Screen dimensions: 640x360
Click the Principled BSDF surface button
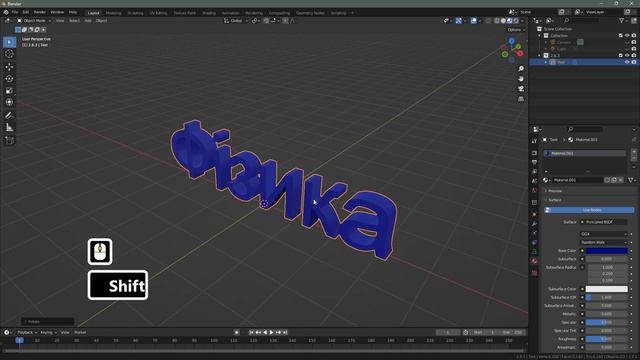click(x=604, y=222)
